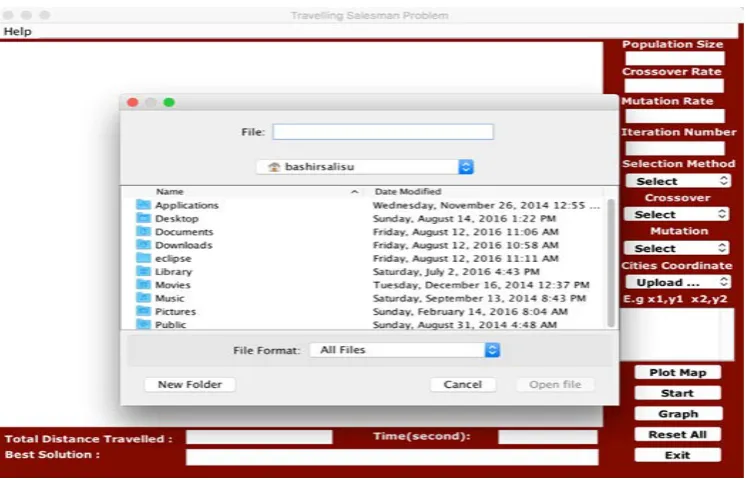
Task: Select the Documents folder icon
Action: pos(143,232)
